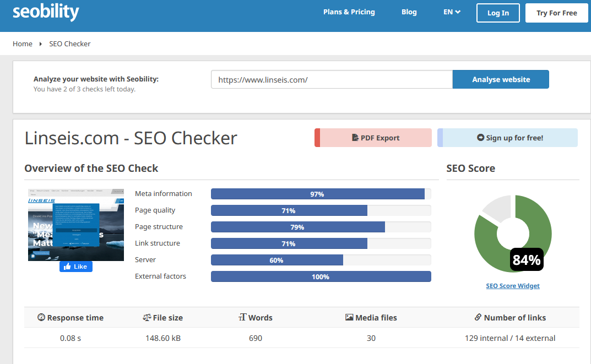Focus the website URL input field
The height and width of the screenshot is (364, 591).
coord(332,79)
